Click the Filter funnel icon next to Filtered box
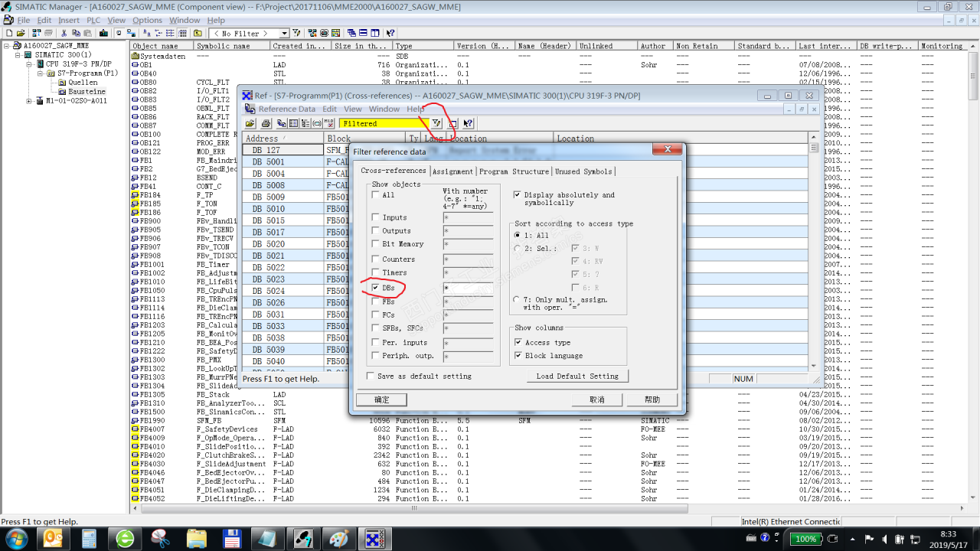The image size is (980, 551). coord(436,123)
